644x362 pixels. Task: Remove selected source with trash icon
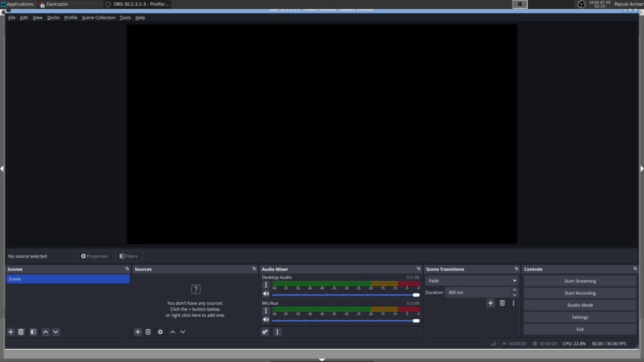148,332
